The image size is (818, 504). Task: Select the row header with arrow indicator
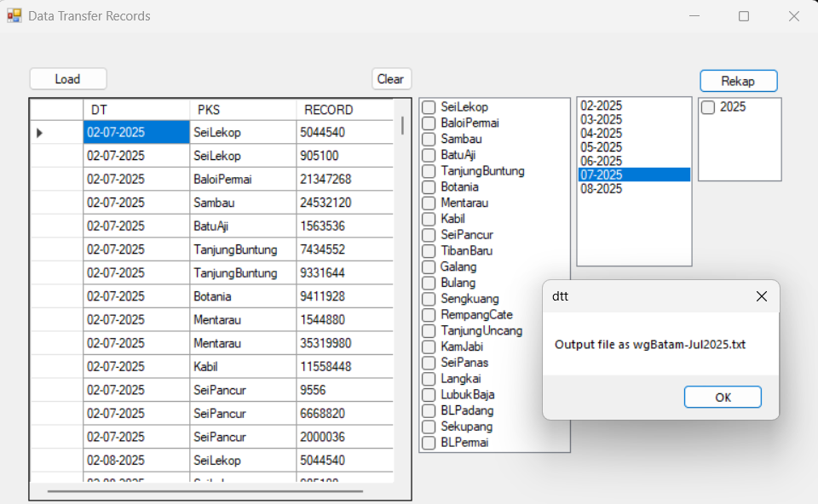(x=56, y=133)
